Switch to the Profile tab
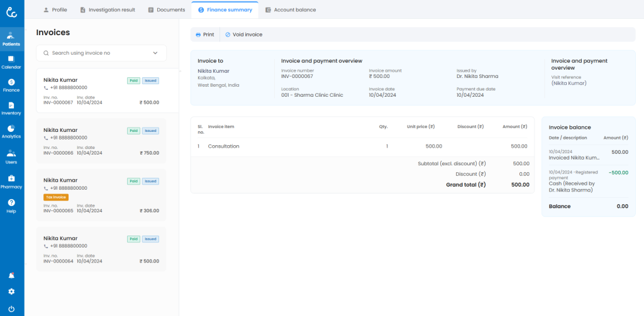 (x=55, y=10)
